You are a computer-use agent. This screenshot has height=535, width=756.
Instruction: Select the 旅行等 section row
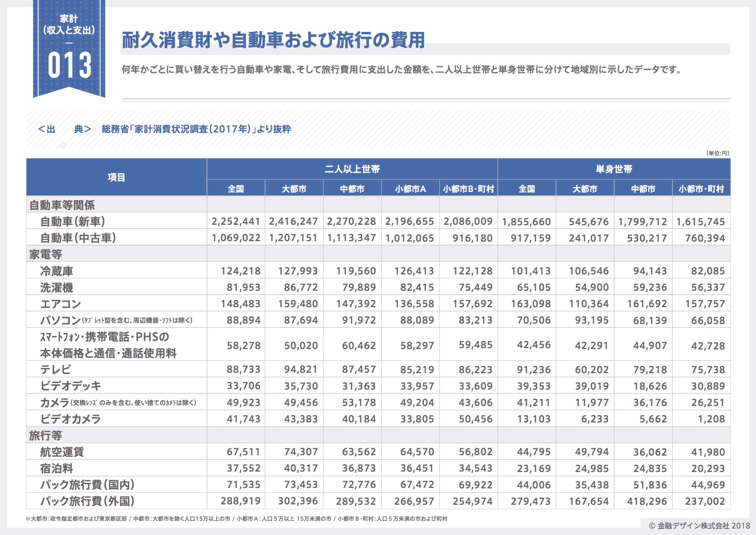(x=46, y=435)
